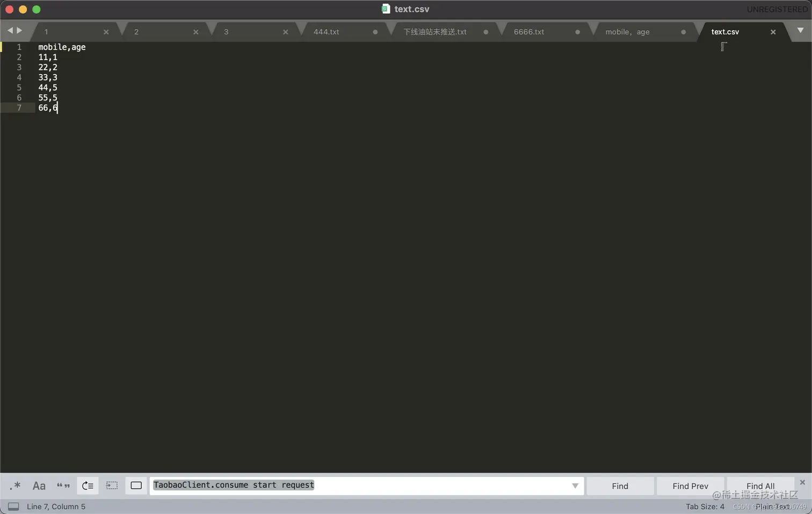Click the Find Prev button
The width and height of the screenshot is (812, 514).
click(690, 486)
